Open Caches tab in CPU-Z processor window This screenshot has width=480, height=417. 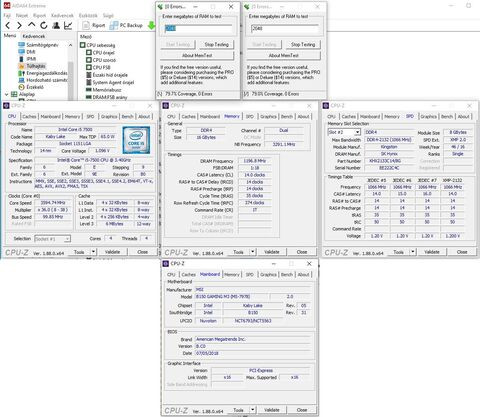[x=29, y=116]
